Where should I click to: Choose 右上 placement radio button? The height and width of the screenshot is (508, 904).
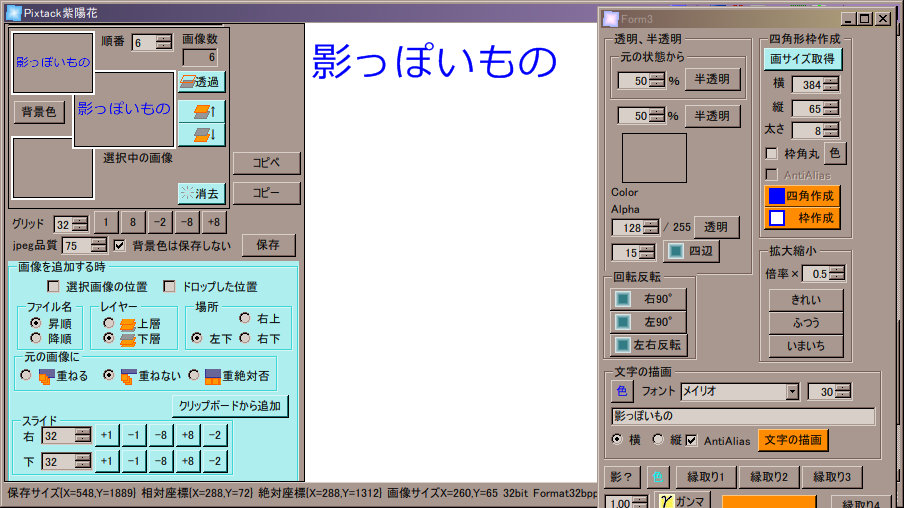[x=245, y=318]
